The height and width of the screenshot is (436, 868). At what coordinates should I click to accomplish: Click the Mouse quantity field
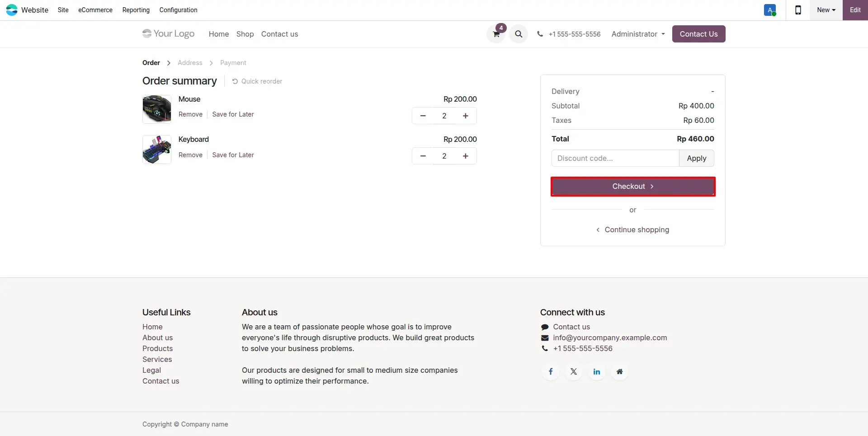444,116
